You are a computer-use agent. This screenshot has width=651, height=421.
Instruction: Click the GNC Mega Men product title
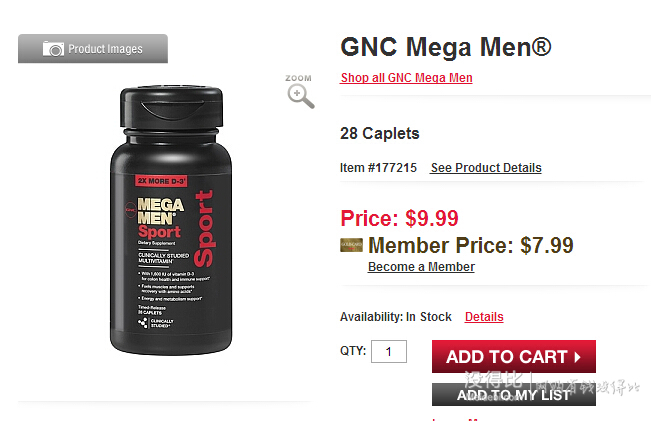[x=446, y=47]
